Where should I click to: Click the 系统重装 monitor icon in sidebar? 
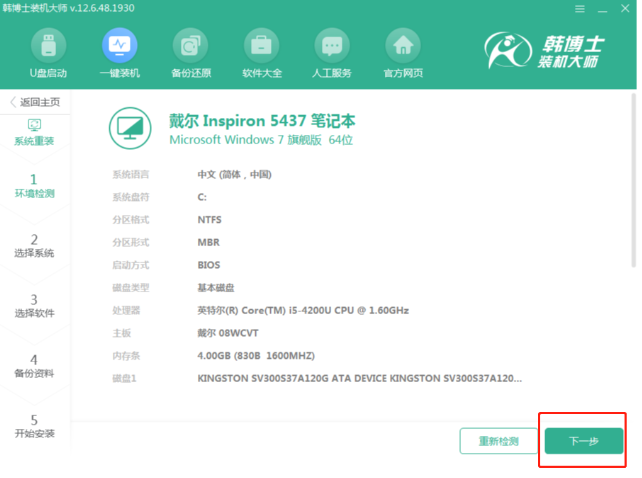point(34,125)
